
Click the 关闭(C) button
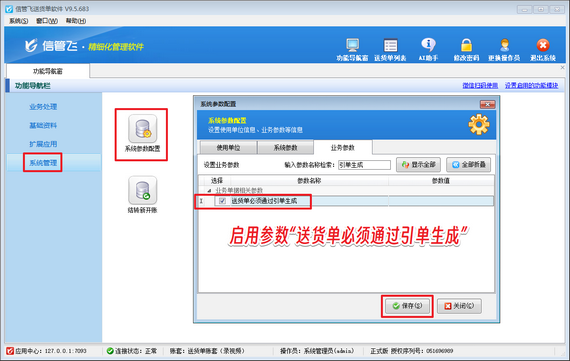(459, 306)
